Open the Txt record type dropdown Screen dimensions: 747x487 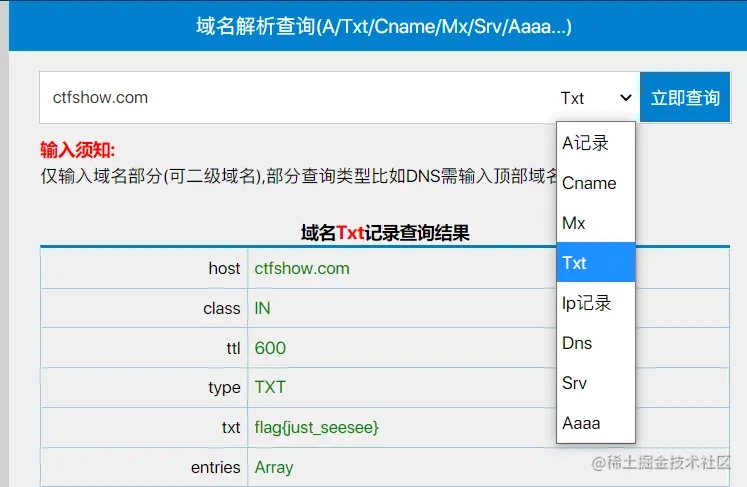pos(596,98)
